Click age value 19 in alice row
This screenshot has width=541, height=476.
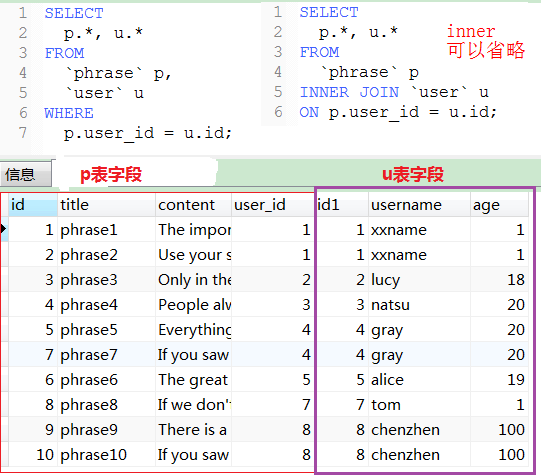(499, 379)
